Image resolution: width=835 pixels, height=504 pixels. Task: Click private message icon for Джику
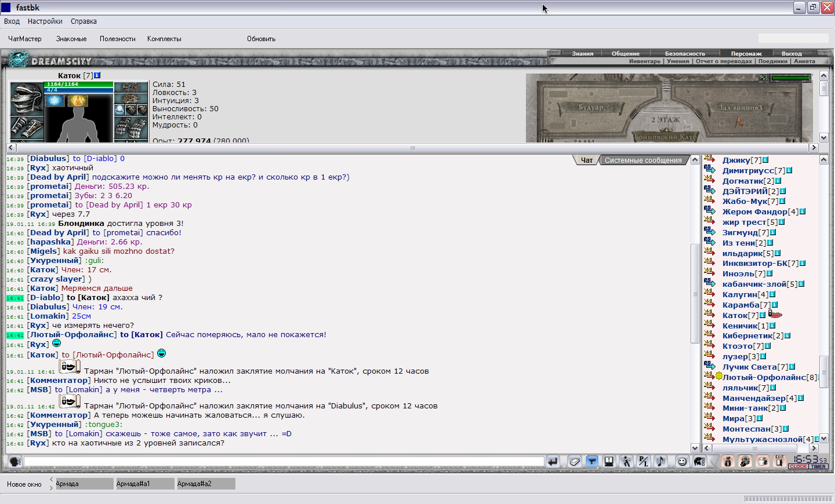pyautogui.click(x=710, y=159)
